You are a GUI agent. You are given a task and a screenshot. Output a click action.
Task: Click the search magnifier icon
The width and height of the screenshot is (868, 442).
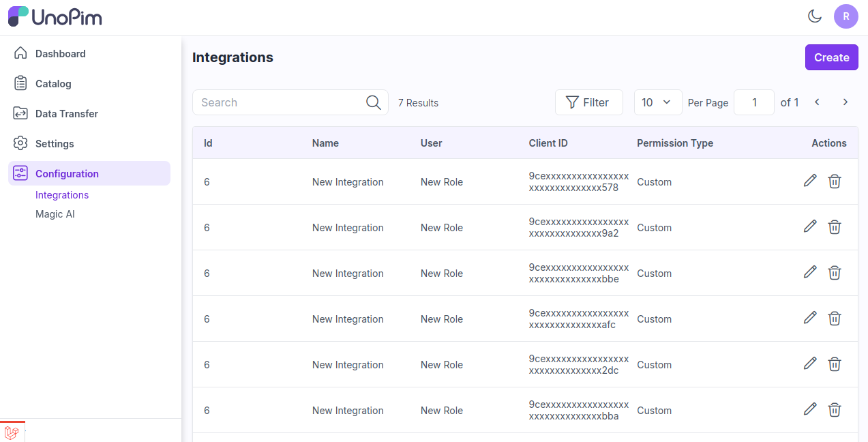pyautogui.click(x=373, y=102)
